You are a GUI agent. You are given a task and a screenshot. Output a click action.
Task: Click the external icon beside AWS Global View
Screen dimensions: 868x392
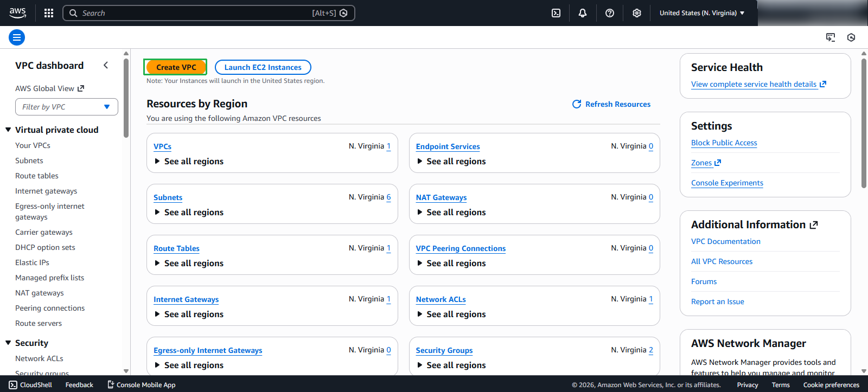(x=81, y=88)
